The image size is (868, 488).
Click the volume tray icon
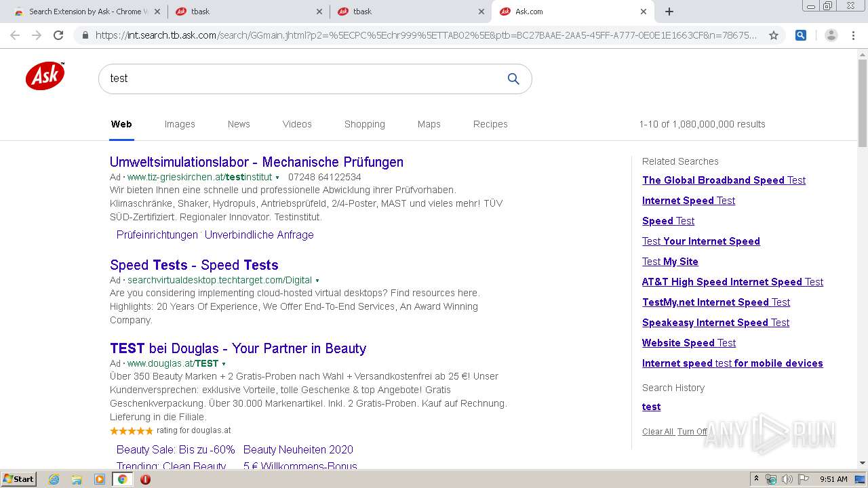point(787,479)
